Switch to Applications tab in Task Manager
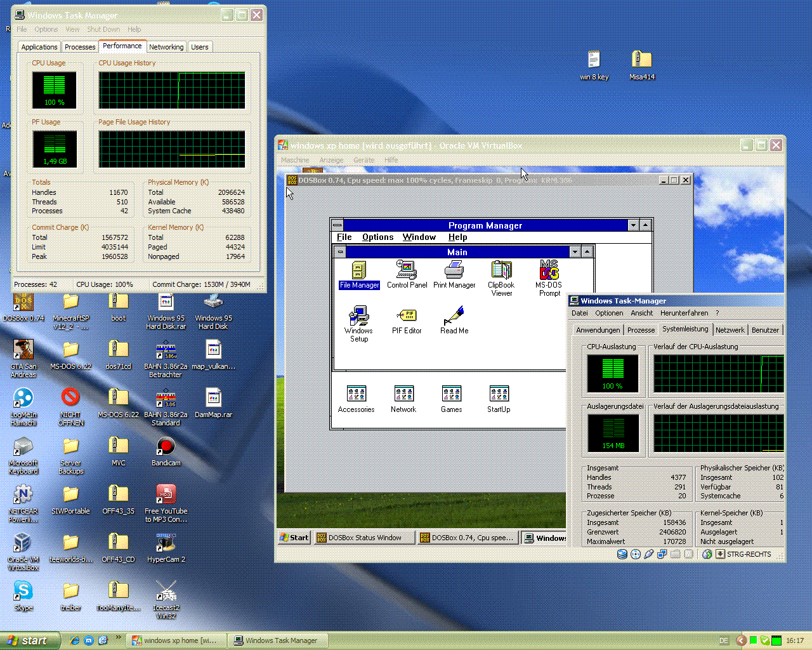 pyautogui.click(x=39, y=47)
